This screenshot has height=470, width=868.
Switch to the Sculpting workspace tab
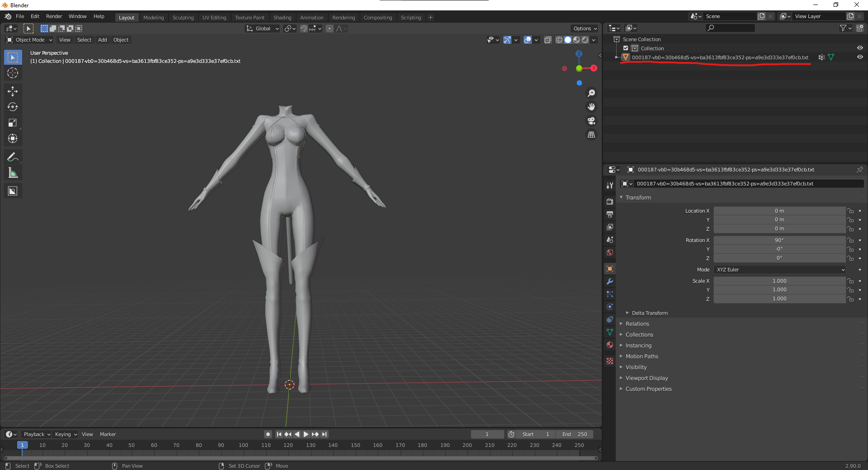pos(183,18)
